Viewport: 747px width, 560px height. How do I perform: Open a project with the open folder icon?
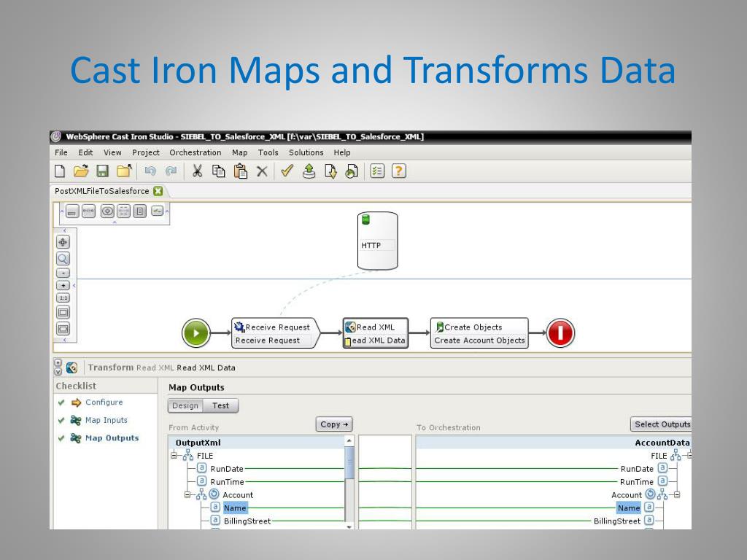(x=81, y=171)
